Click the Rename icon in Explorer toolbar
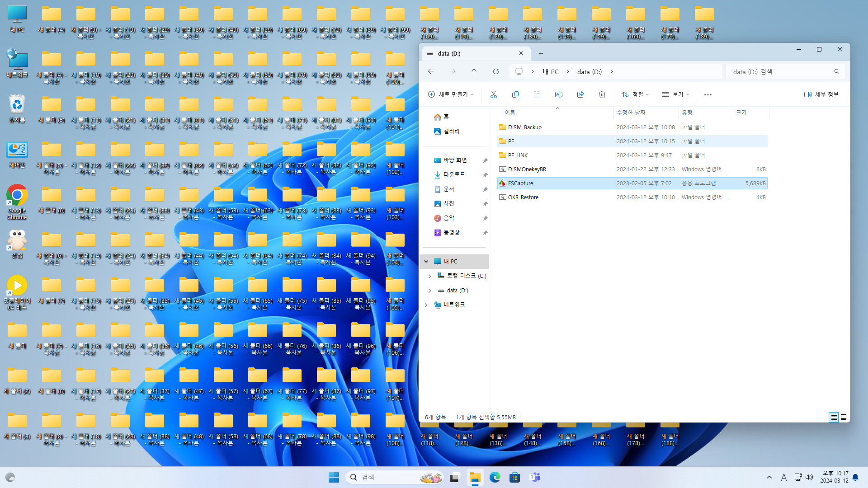The width and height of the screenshot is (868, 488). [558, 94]
